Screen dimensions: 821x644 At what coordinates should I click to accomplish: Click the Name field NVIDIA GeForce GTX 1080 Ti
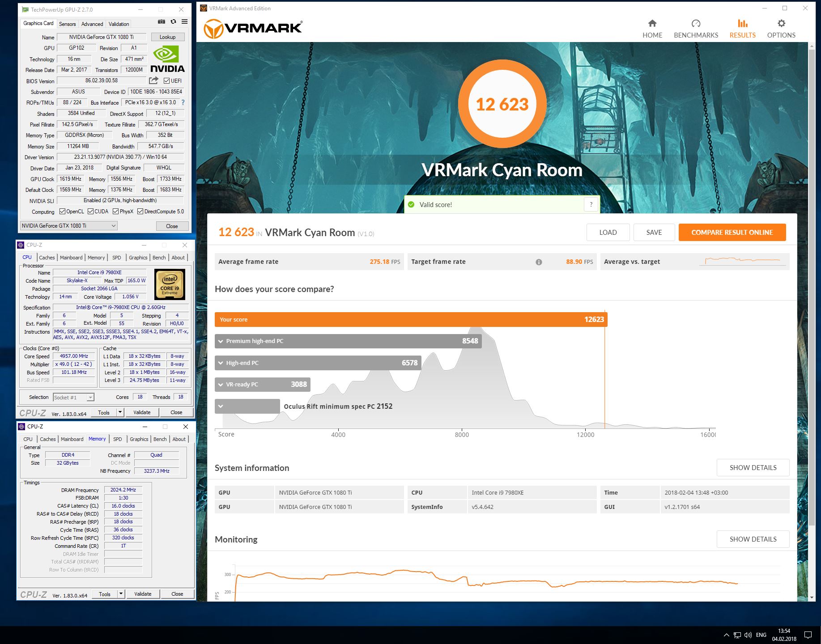point(102,37)
